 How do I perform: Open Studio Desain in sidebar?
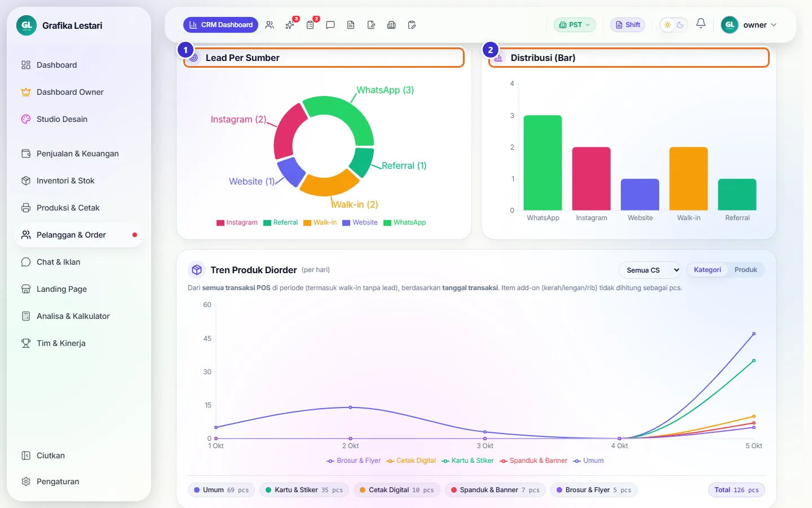pos(79,119)
